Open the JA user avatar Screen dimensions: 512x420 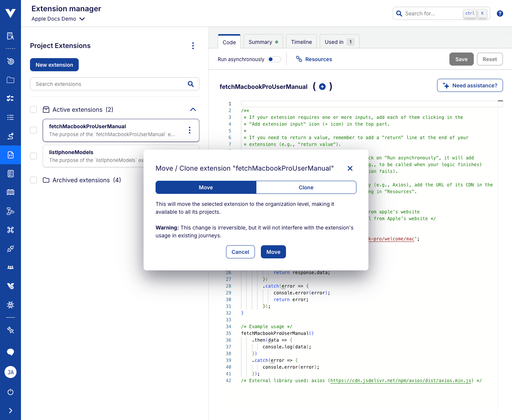10,372
